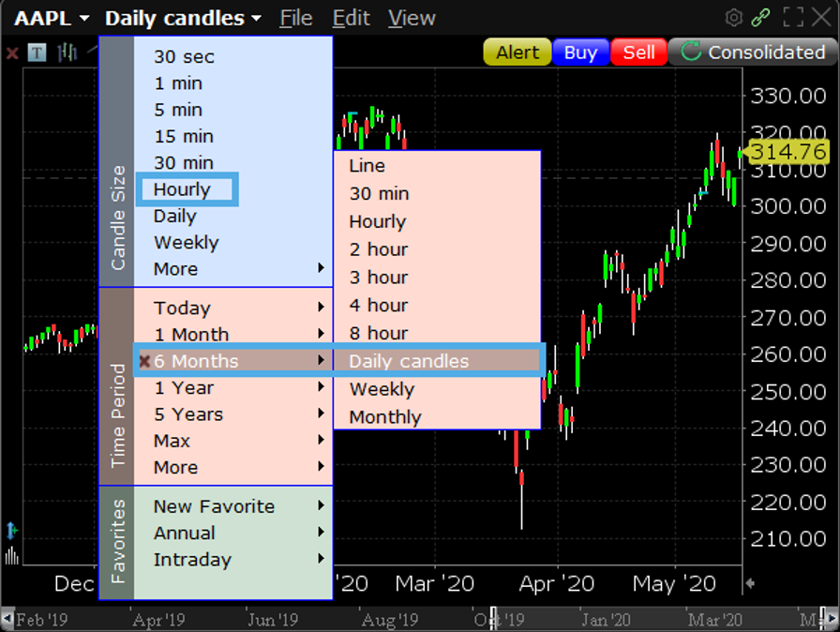Open the Edit menu

click(x=352, y=17)
